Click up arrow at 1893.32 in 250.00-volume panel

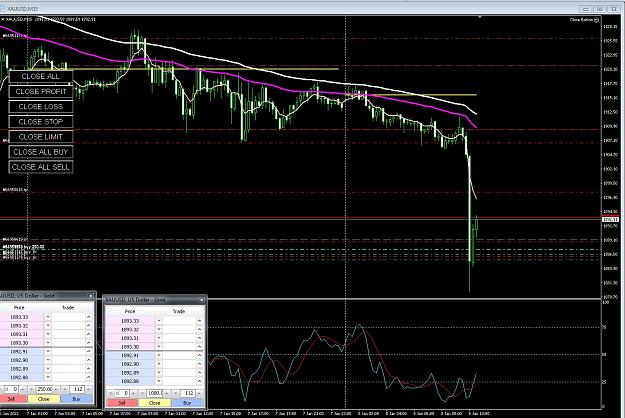(88, 326)
